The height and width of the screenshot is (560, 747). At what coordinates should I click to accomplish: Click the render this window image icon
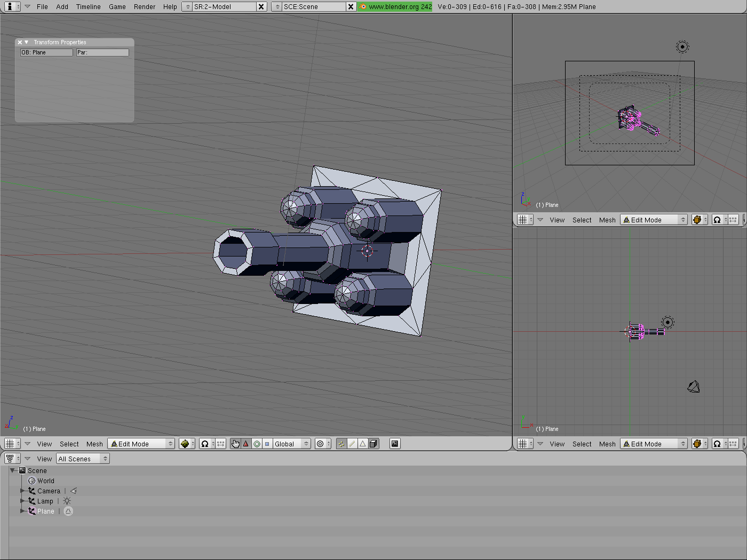[395, 444]
